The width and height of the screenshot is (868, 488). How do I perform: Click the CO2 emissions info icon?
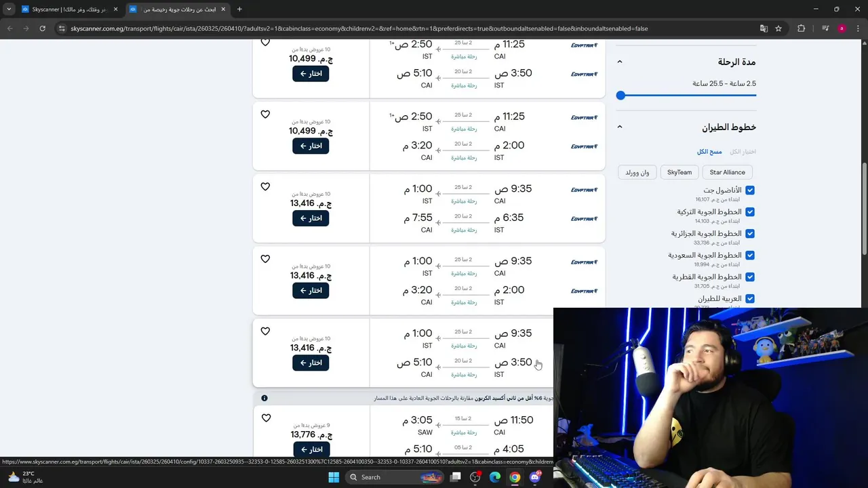(x=264, y=398)
